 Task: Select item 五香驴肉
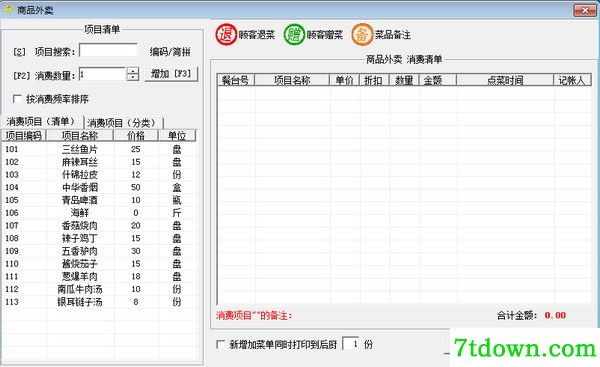[80, 251]
